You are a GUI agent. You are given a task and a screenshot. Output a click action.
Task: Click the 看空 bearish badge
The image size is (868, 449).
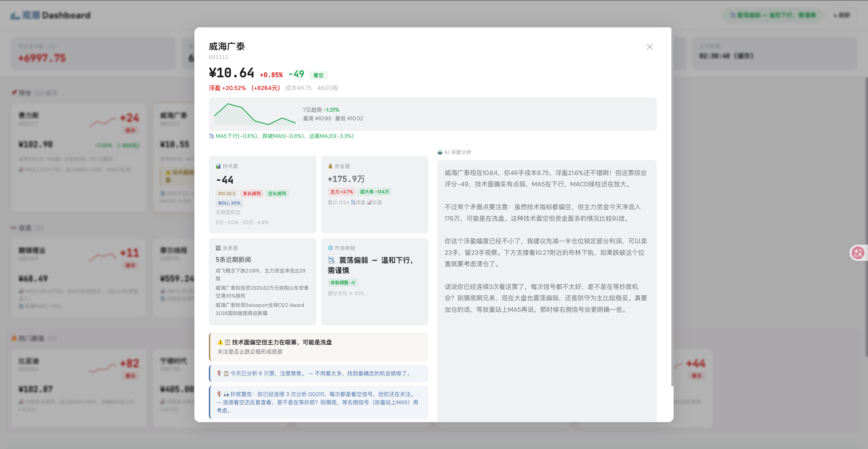tap(318, 75)
